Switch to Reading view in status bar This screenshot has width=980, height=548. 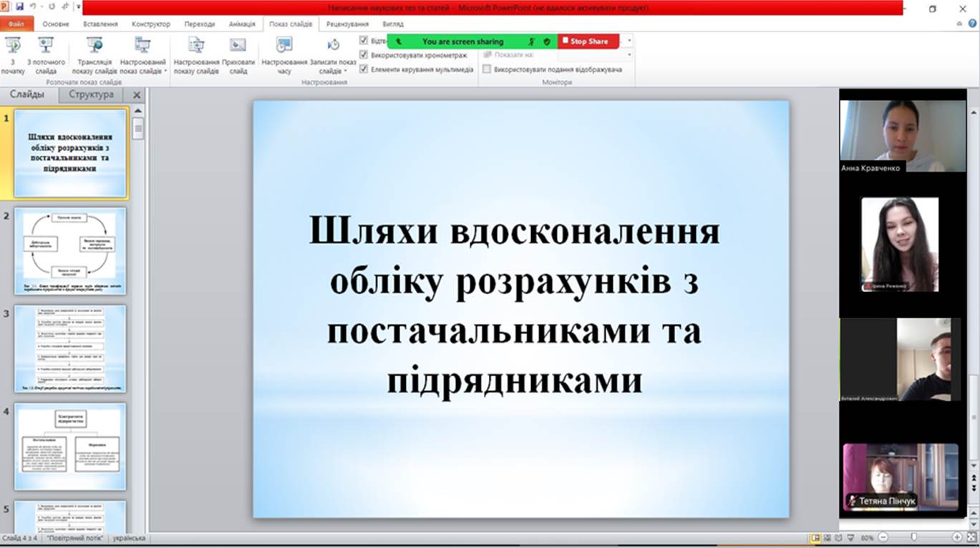tap(839, 537)
